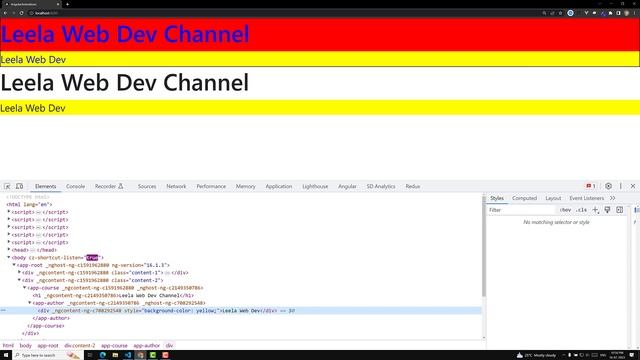
Task: Click app-root in the breadcrumb bar
Action: (x=48, y=345)
